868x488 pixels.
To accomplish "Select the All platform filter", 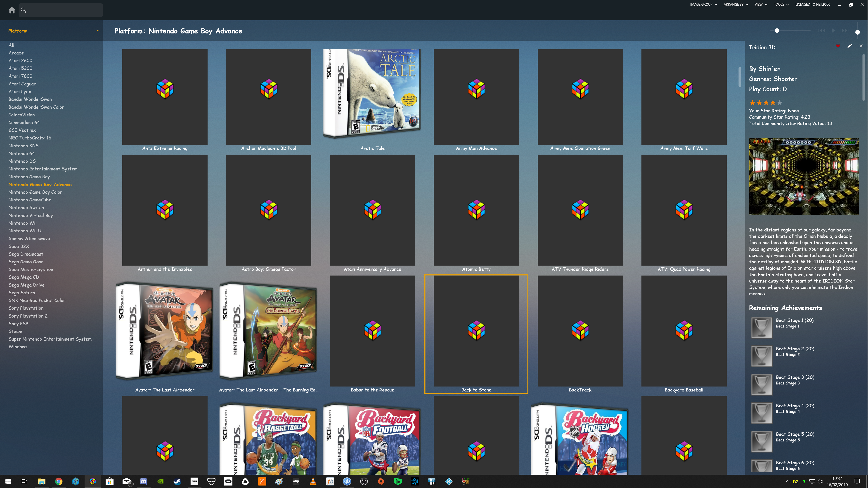I will point(12,45).
